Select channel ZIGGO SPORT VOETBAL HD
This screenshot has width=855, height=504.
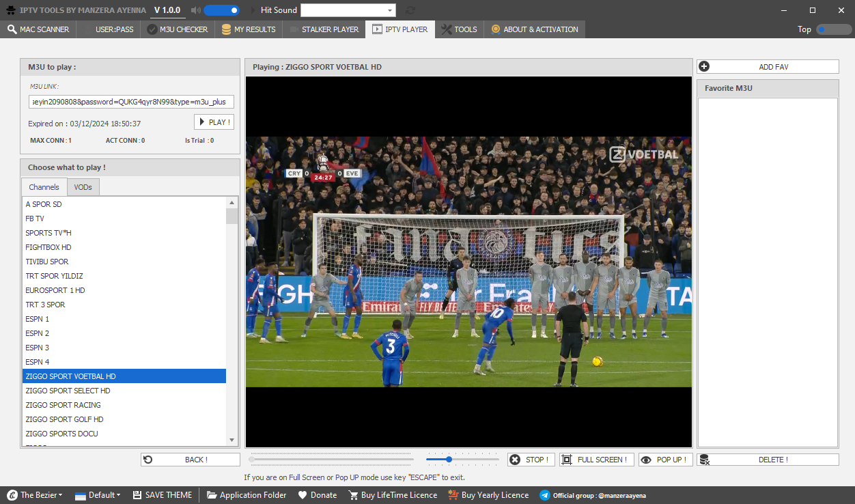point(124,376)
